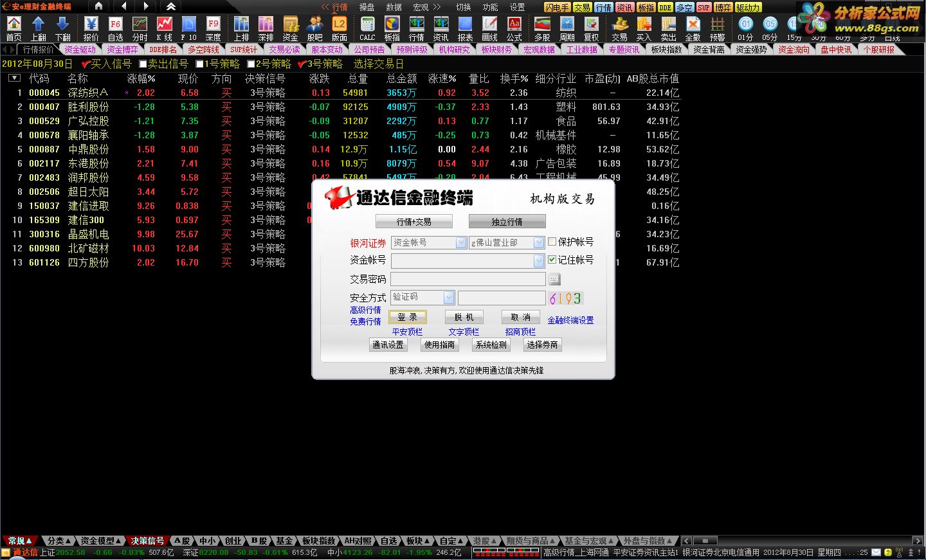
Task: Switch to the 个股研报 tab
Action: pos(879,50)
